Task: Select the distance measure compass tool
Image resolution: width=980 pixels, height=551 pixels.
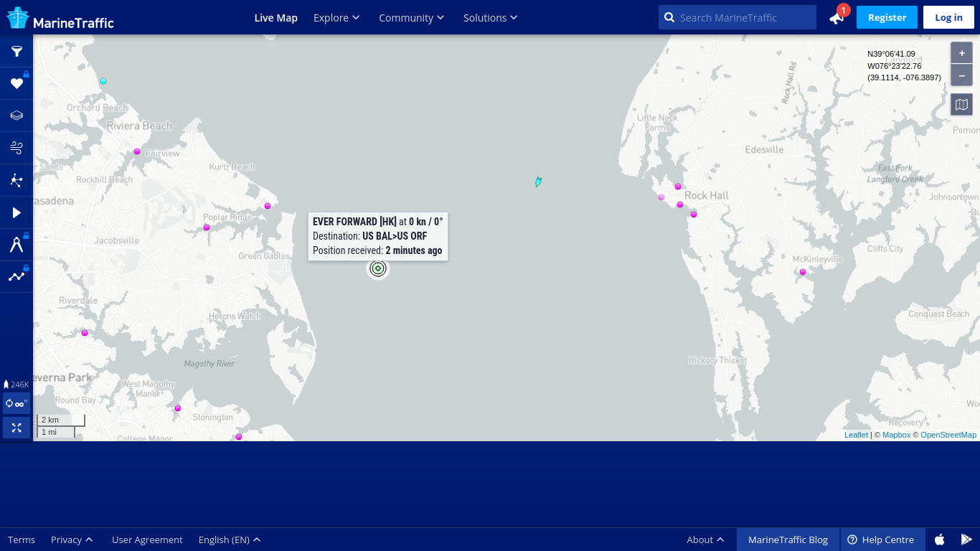Action: coord(17,245)
